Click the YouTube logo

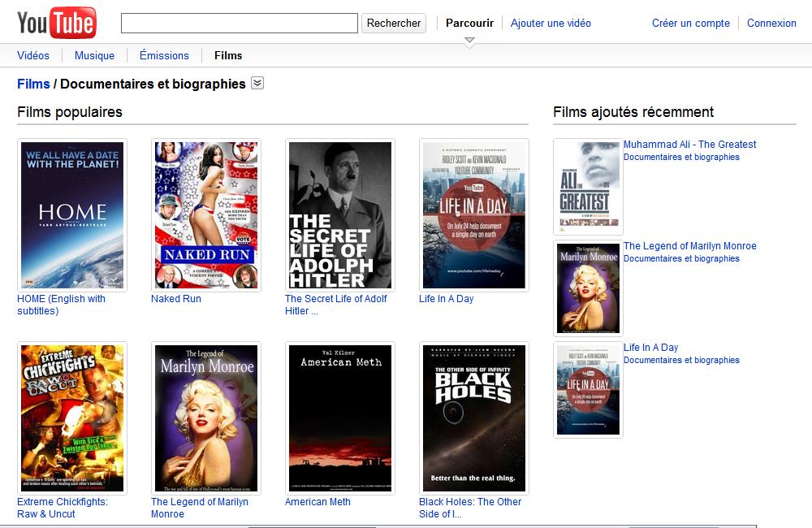[x=57, y=23]
